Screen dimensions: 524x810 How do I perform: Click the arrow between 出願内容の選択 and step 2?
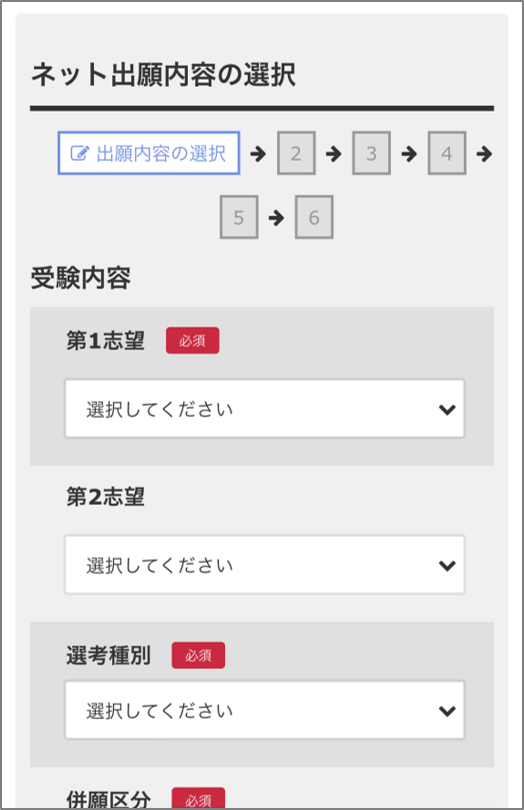pos(258,153)
